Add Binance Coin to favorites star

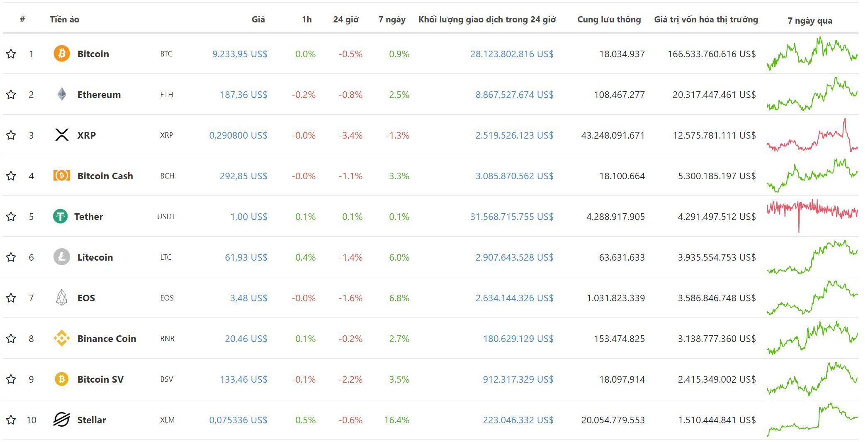[11, 338]
